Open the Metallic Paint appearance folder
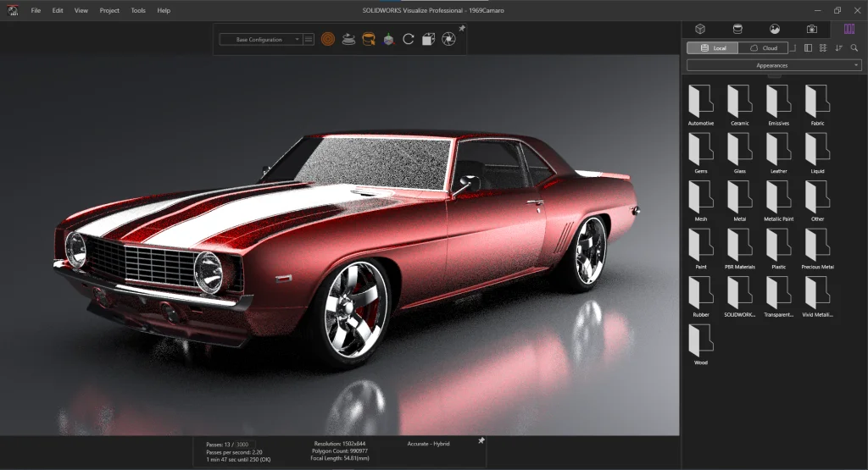The height and width of the screenshot is (470, 868). 778,197
